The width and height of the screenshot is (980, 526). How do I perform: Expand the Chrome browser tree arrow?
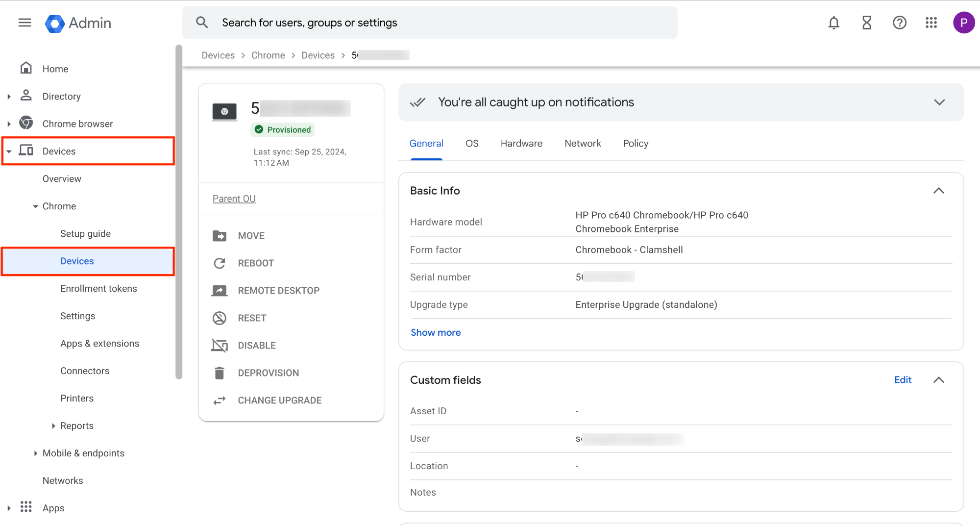coord(9,124)
